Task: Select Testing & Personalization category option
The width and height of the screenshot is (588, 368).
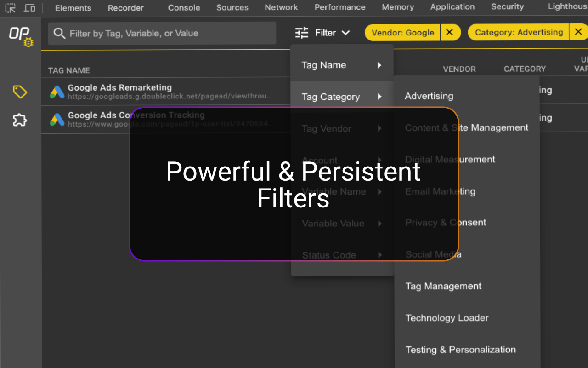Action: 460,350
